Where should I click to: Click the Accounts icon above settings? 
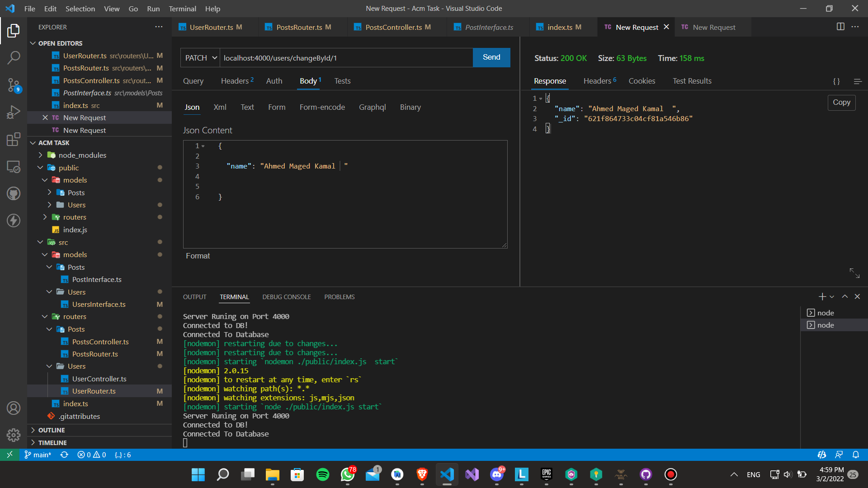click(x=14, y=408)
